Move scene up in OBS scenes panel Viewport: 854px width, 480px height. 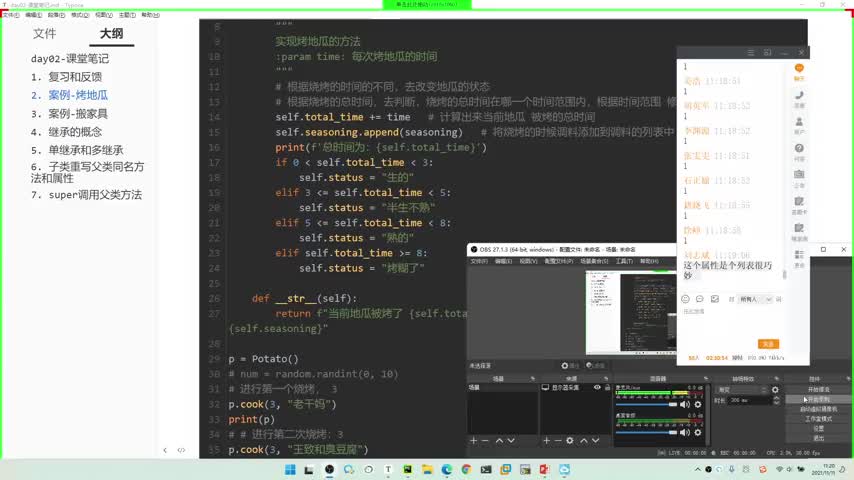499,440
